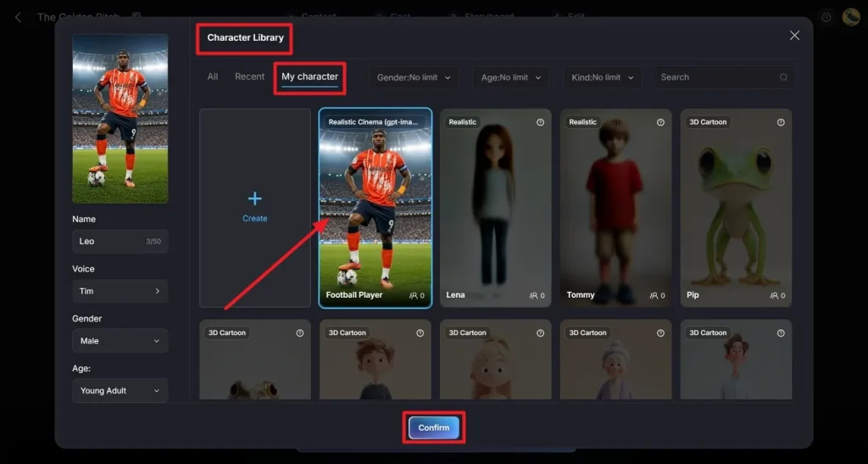Open the Age:No limit filter dropdown
Screen dimensions: 868x464
pos(510,77)
